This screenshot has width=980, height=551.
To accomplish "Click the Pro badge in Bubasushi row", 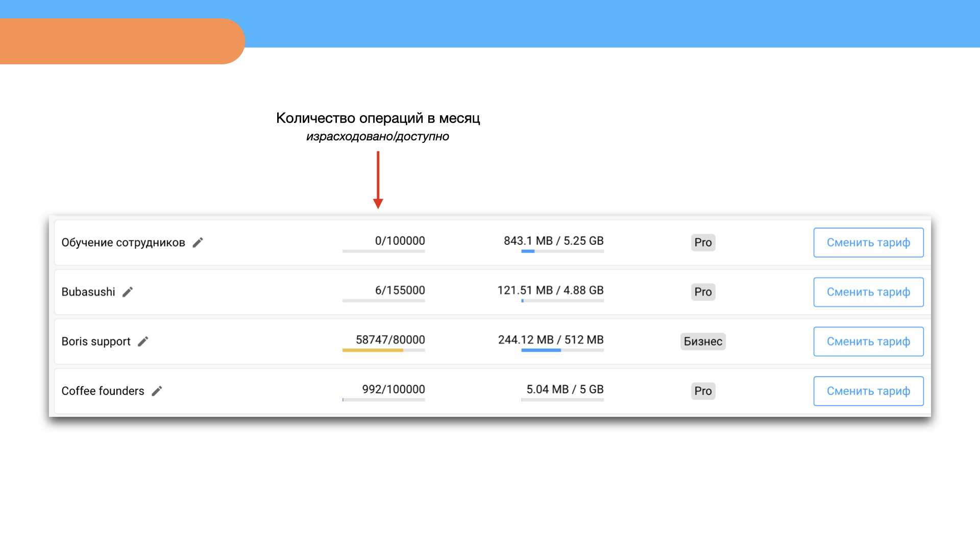I will (703, 292).
